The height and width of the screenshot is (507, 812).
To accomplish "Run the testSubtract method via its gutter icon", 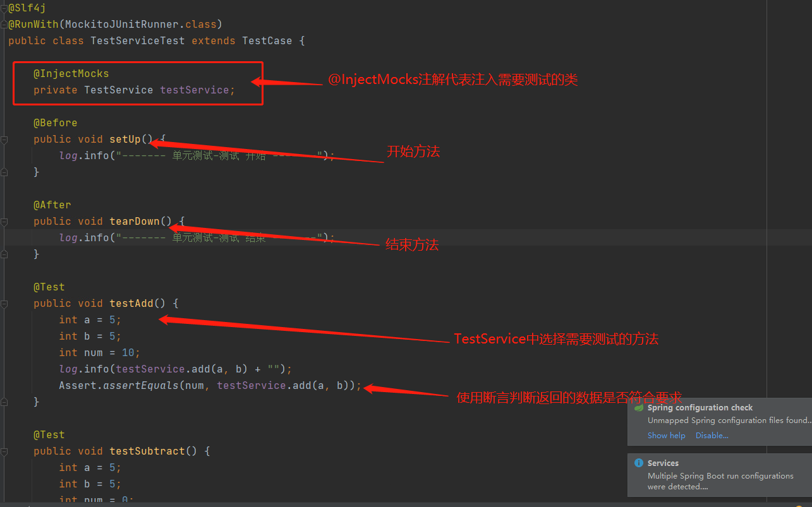I will click(x=5, y=451).
